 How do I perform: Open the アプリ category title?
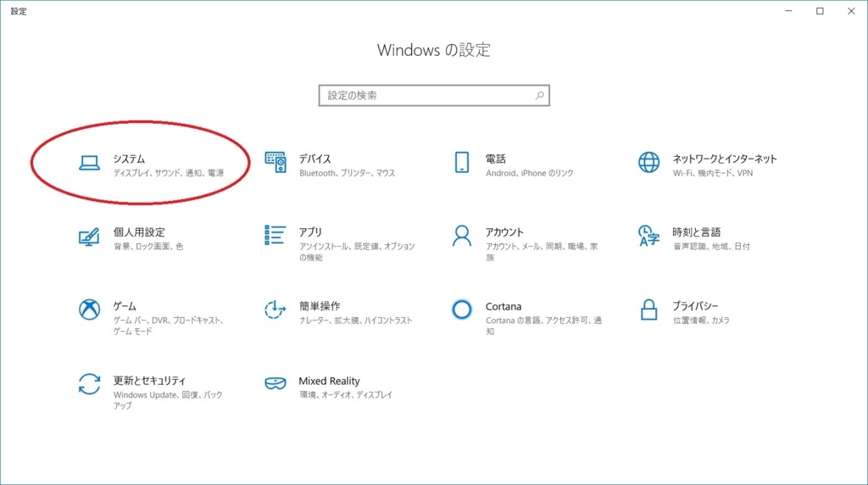(x=310, y=232)
